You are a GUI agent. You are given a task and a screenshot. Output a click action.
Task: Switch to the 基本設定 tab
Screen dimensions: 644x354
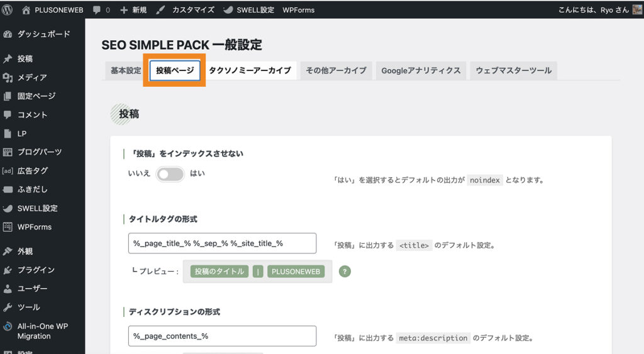pyautogui.click(x=126, y=70)
